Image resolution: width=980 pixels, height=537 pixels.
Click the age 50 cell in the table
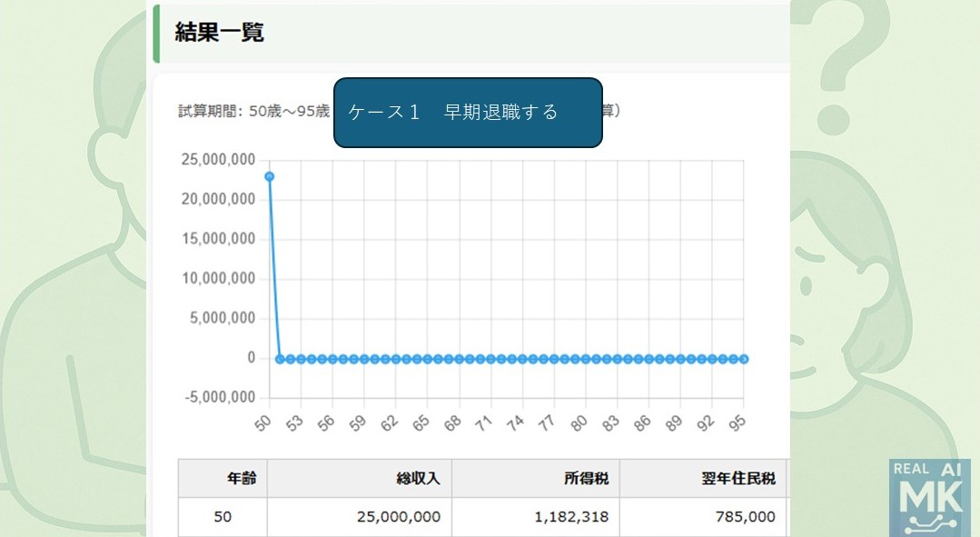(223, 517)
